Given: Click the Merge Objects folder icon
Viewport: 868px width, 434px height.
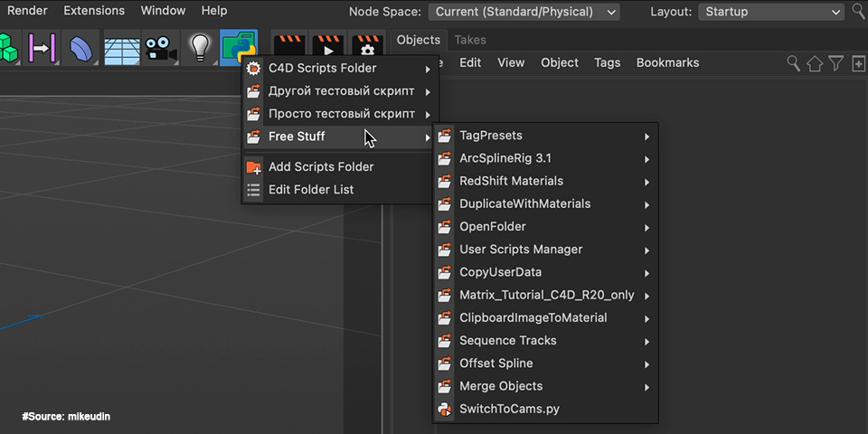Looking at the screenshot, I should click(x=445, y=386).
